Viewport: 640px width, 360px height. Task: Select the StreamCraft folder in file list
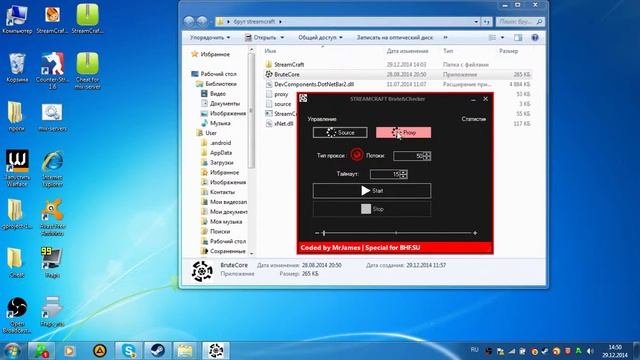click(289, 64)
